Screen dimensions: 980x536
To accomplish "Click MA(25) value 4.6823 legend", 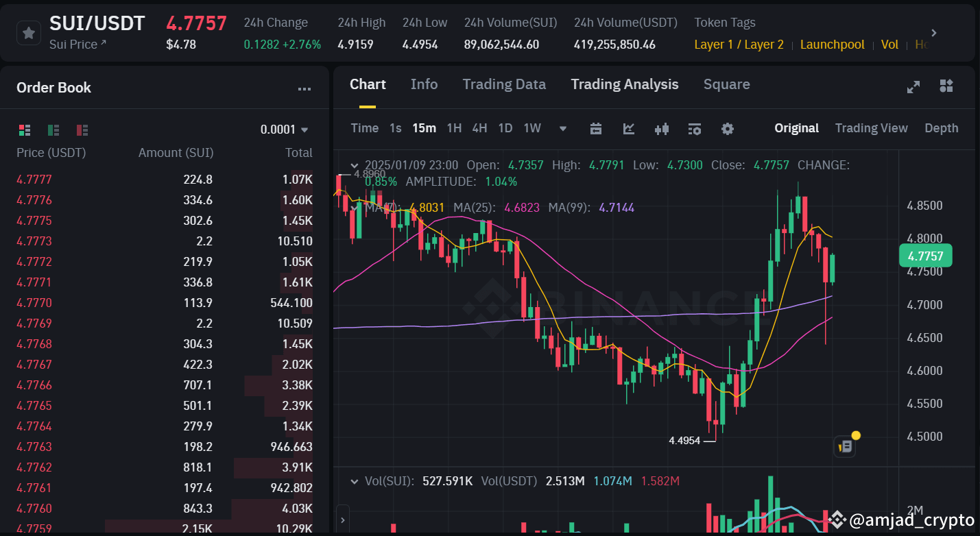I will click(522, 207).
